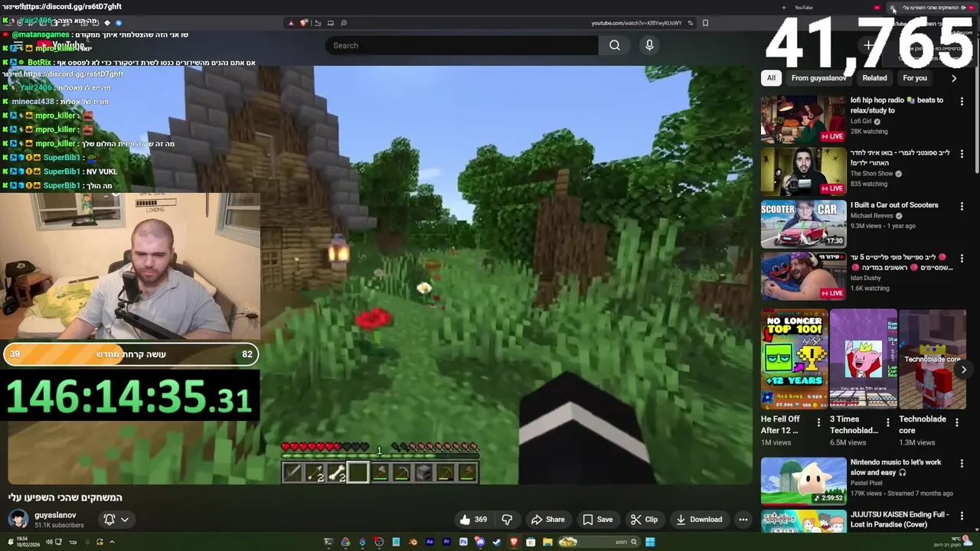Viewport: 980px width, 551px height.
Task: Open options for 'He Fell Off After 12' short
Action: 818,422
